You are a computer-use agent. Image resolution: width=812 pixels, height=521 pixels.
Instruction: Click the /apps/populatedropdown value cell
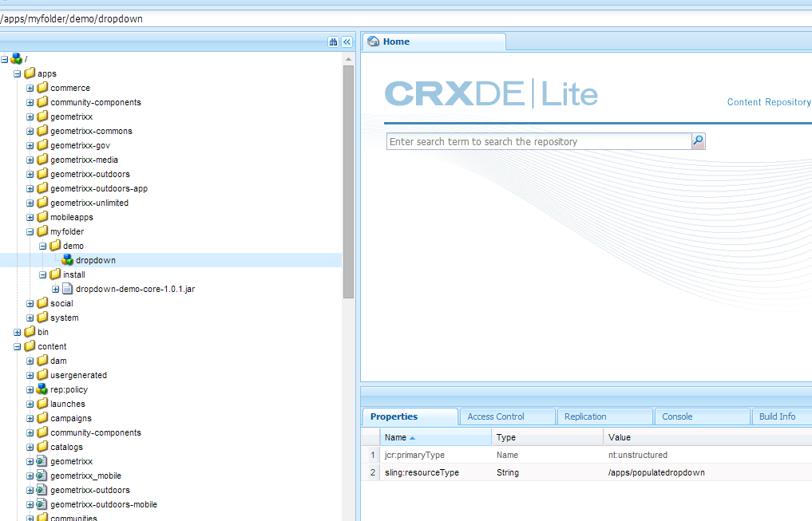[707, 472]
